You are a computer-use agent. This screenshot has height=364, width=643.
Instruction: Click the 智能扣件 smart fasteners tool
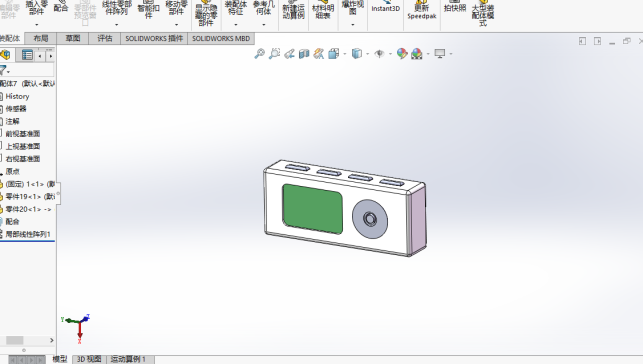click(148, 10)
